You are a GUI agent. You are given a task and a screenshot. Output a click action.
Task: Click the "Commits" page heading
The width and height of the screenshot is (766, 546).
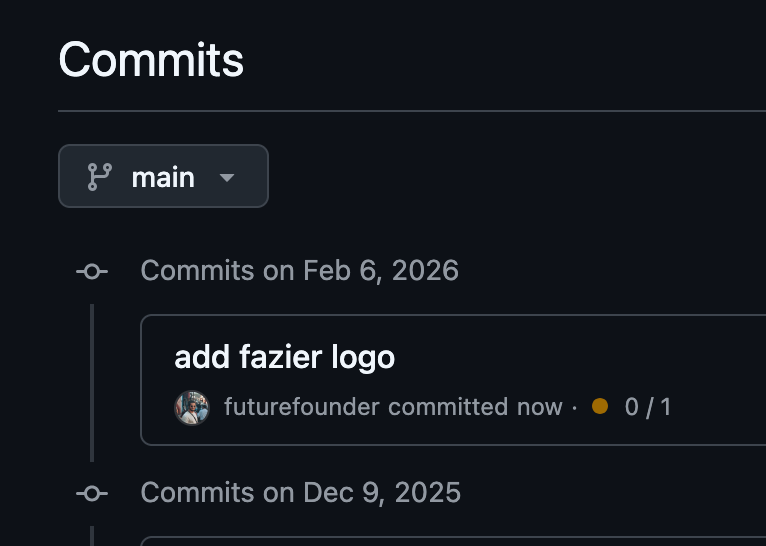click(x=151, y=60)
